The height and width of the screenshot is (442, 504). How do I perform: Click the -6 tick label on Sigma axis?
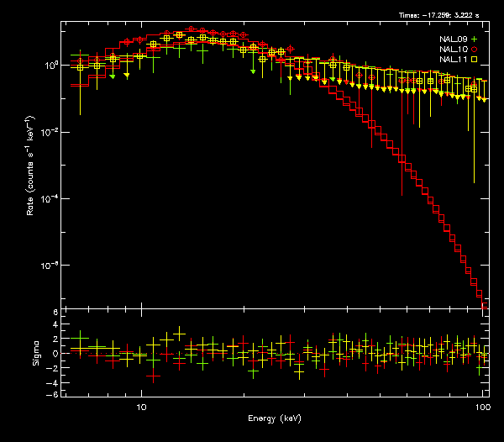click(x=54, y=394)
